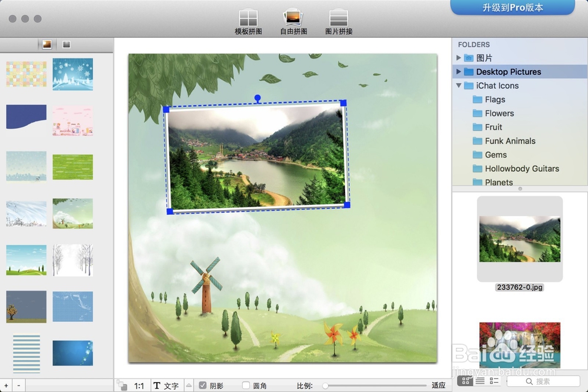Viewport: 588px width, 392px height.
Task: Set zoom to 1:1
Action: pos(139,386)
